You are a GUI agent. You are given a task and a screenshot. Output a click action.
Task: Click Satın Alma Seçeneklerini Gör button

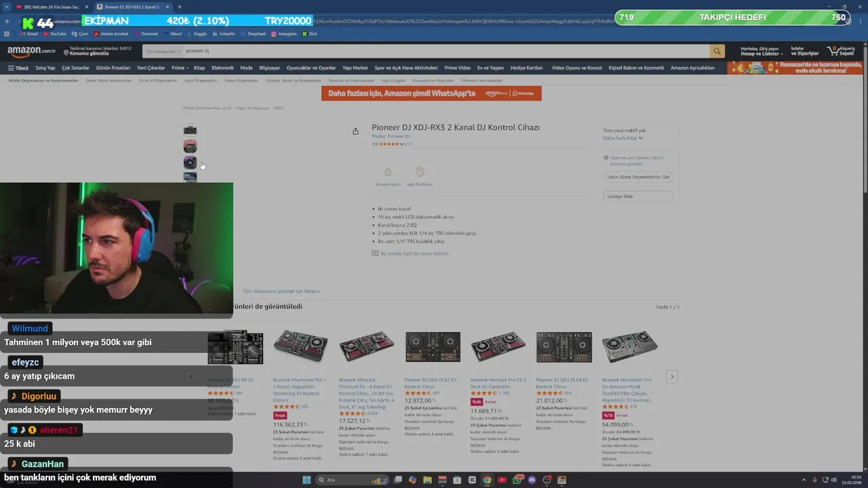(638, 177)
